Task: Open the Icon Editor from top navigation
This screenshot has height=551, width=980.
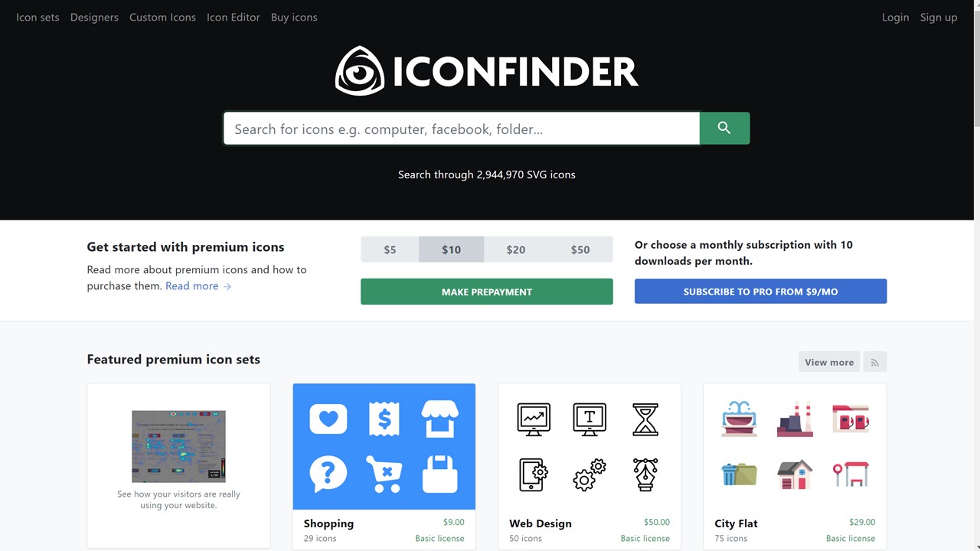Action: (x=234, y=17)
